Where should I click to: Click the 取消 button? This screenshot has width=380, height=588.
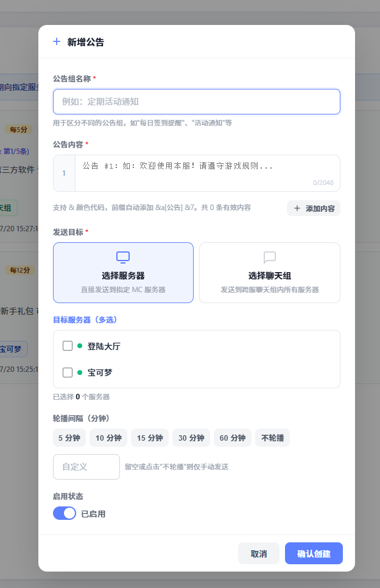(259, 553)
